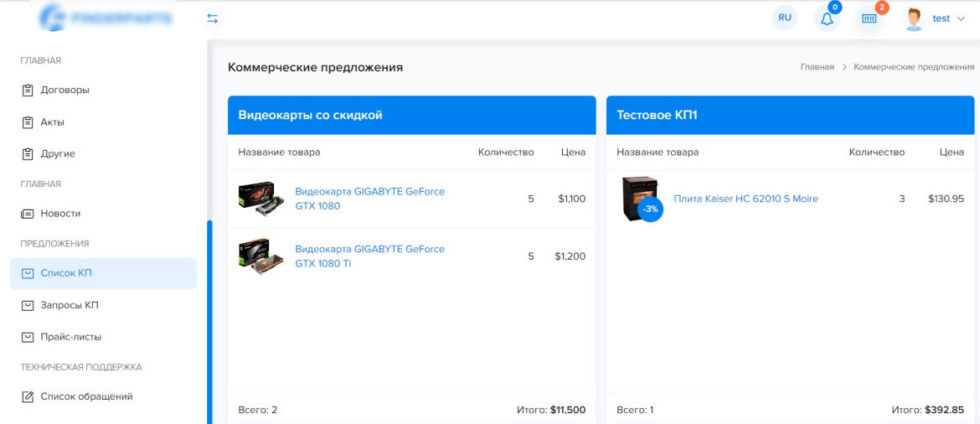This screenshot has width=980, height=424.
Task: Open Видеокарта GIGABYTE GeForce GTX 1080 Ti link
Action: click(369, 256)
